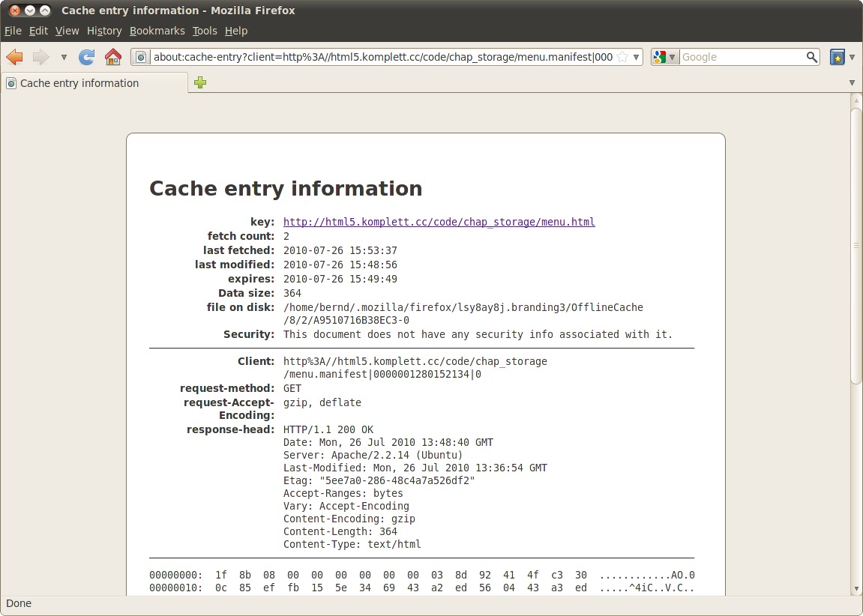
Task: Open the menu.html key link
Action: click(x=439, y=222)
